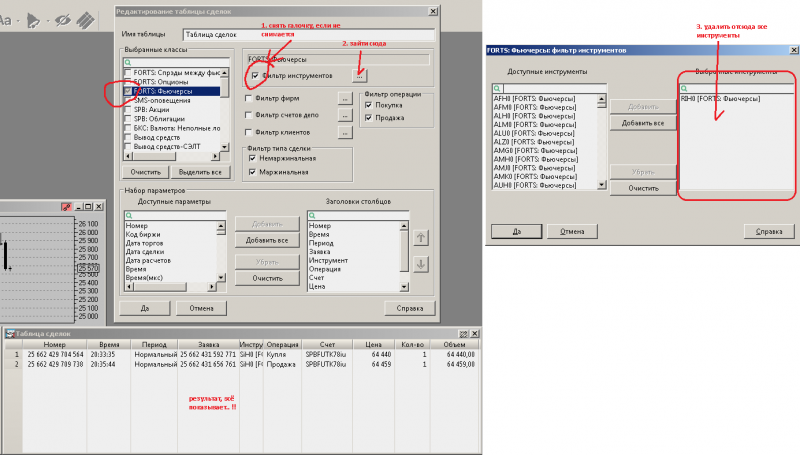Select AMG0 in the Доступные инструменты list
Screen dimensions: 800x455
[535, 150]
